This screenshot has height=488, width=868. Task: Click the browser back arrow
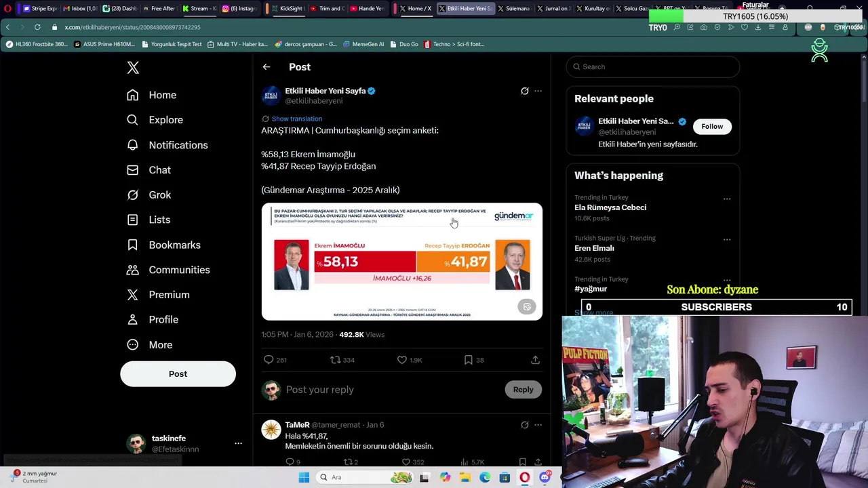pos(7,27)
